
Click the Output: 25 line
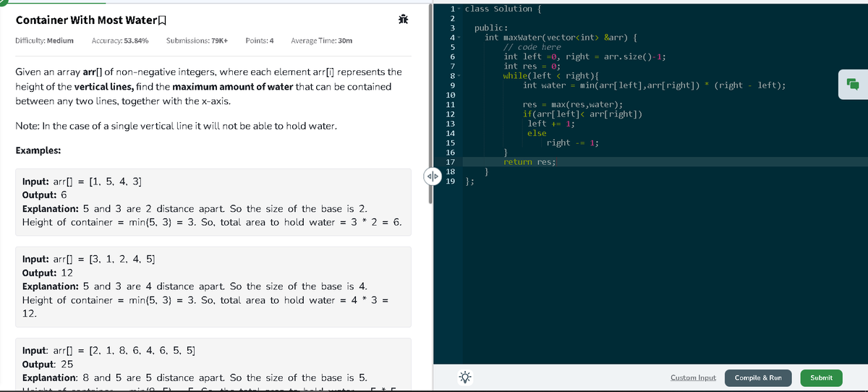click(48, 365)
